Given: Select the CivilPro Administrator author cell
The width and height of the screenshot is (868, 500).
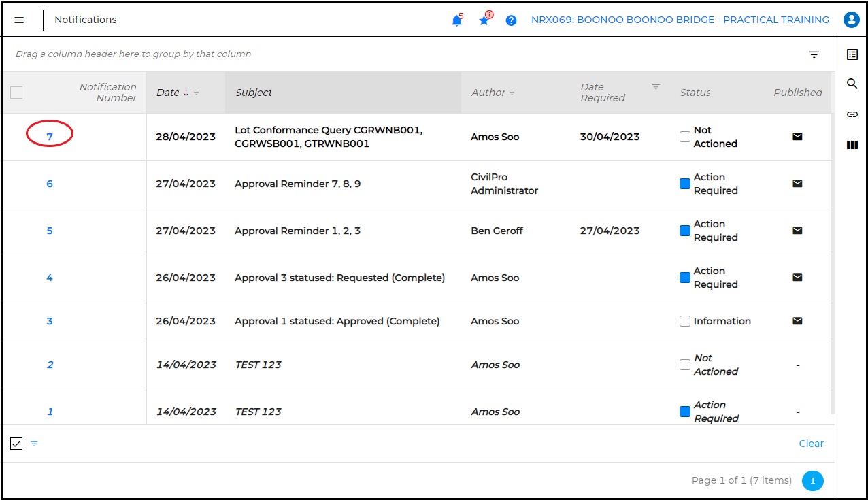Looking at the screenshot, I should point(504,184).
